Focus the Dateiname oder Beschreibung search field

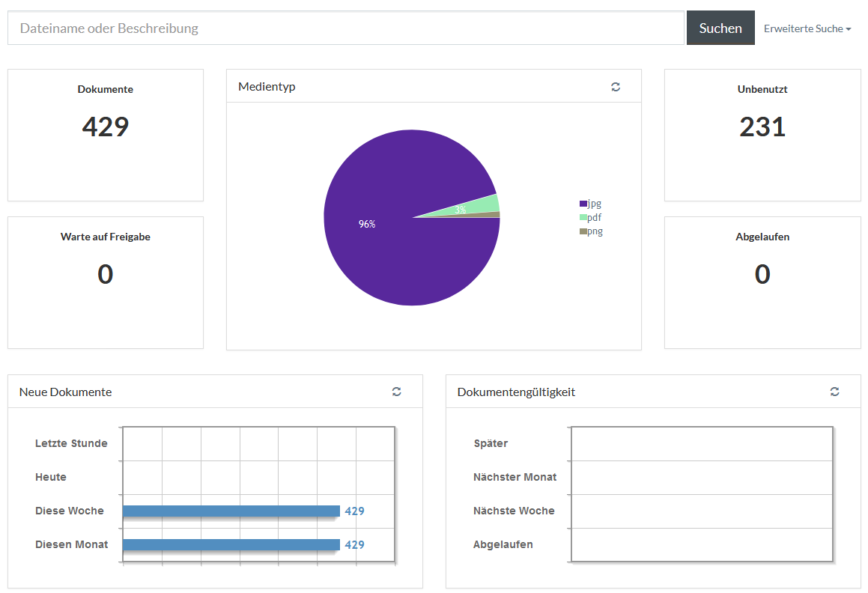point(346,28)
